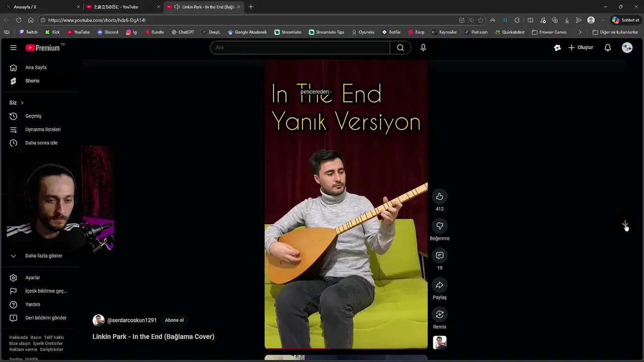This screenshot has width=644, height=362.
Task: Expand the Siz section
Action: coord(17,103)
